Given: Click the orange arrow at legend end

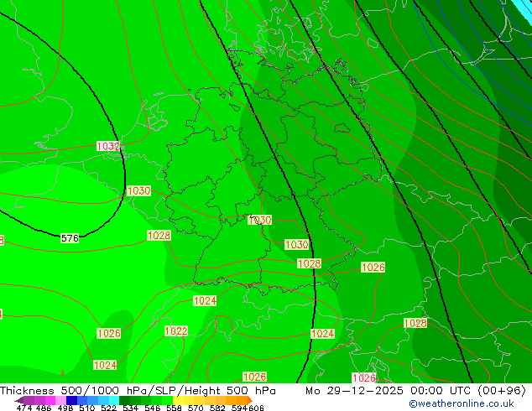Looking at the screenshot, I should (x=250, y=400).
